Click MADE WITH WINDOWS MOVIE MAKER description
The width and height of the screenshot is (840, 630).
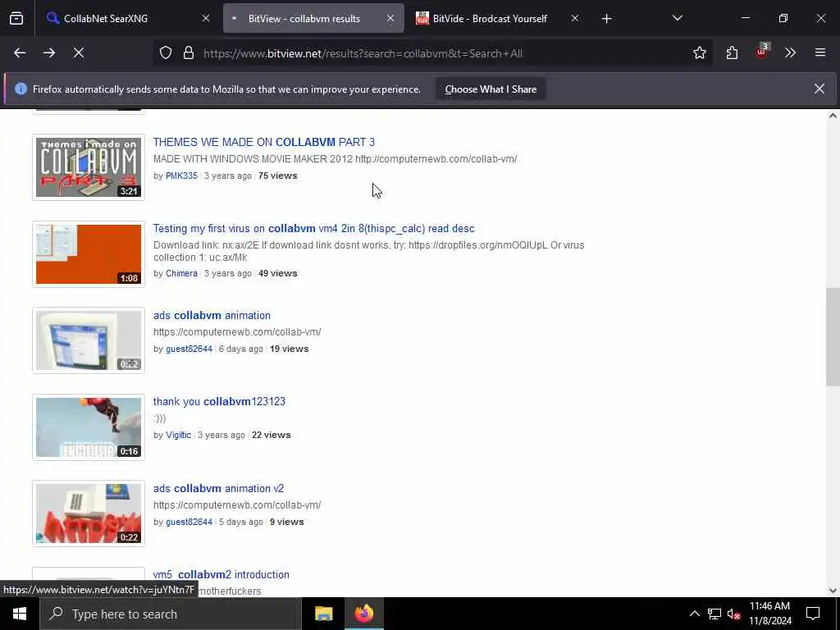point(335,159)
